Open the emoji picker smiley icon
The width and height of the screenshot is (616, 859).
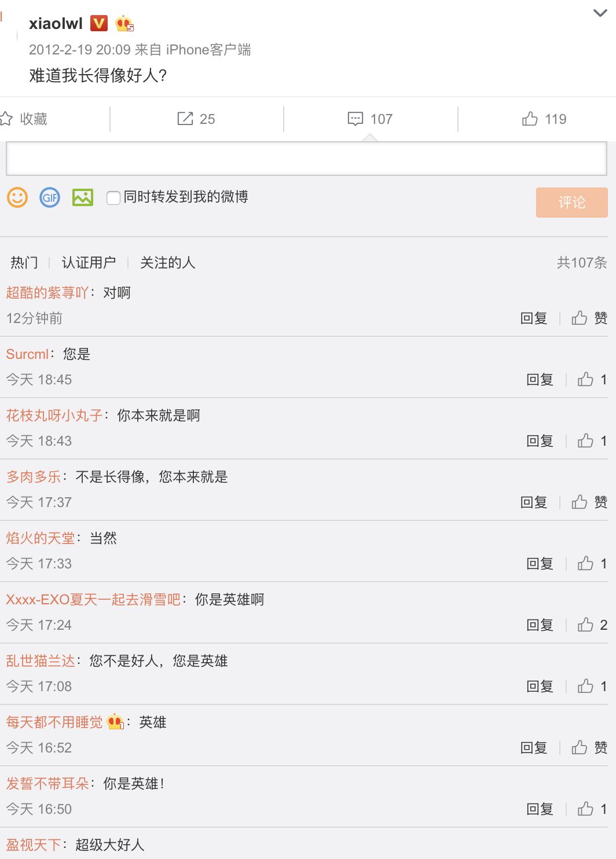pyautogui.click(x=17, y=197)
